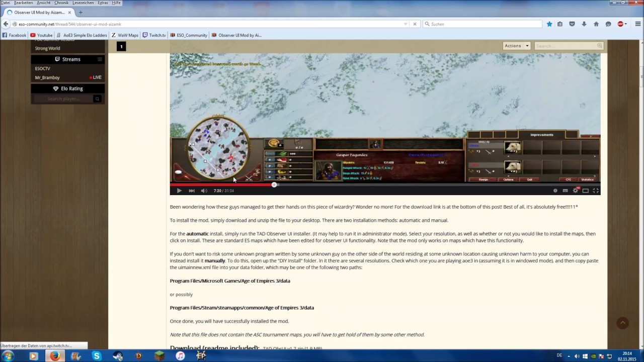Exit fullscreen icon on video player
Image resolution: width=644 pixels, height=362 pixels.
[x=596, y=191]
